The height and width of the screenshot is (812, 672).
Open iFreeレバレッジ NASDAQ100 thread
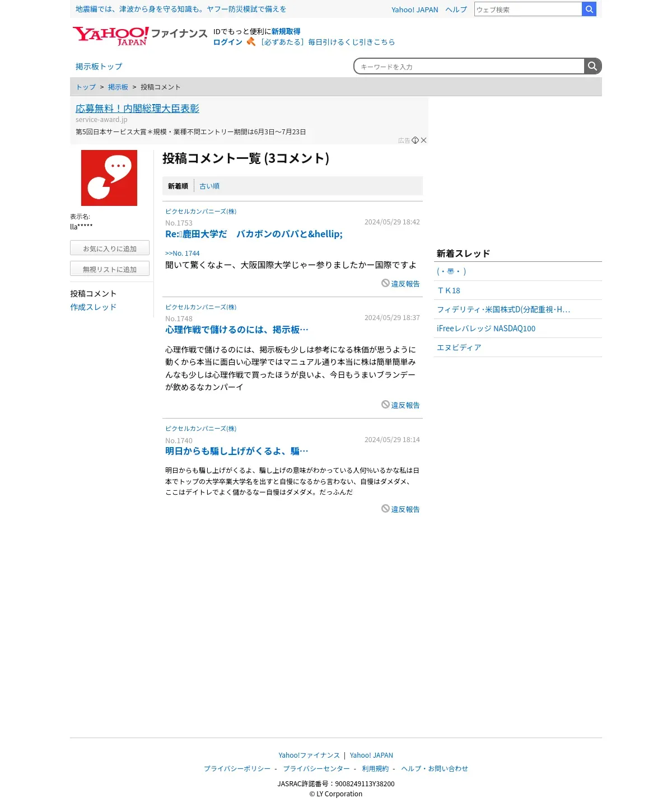(486, 328)
